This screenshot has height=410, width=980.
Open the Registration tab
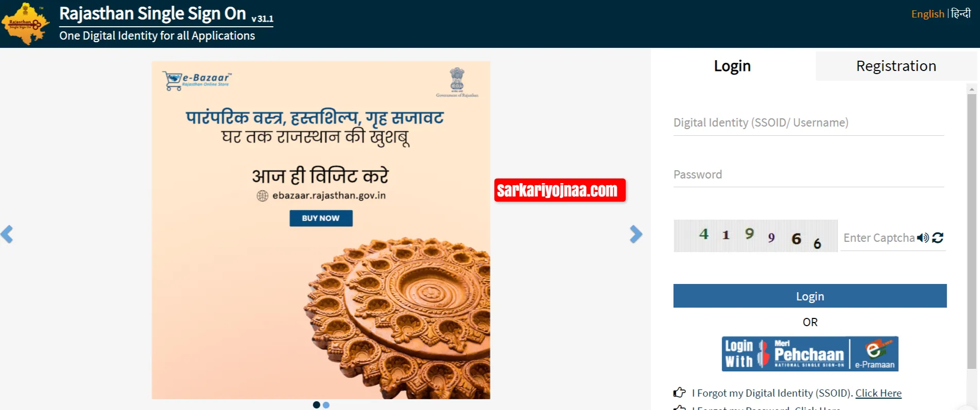pos(896,66)
